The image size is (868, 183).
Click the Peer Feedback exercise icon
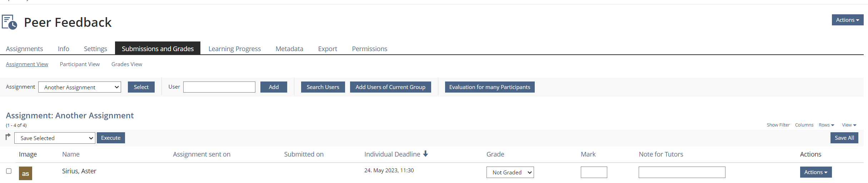(10, 22)
